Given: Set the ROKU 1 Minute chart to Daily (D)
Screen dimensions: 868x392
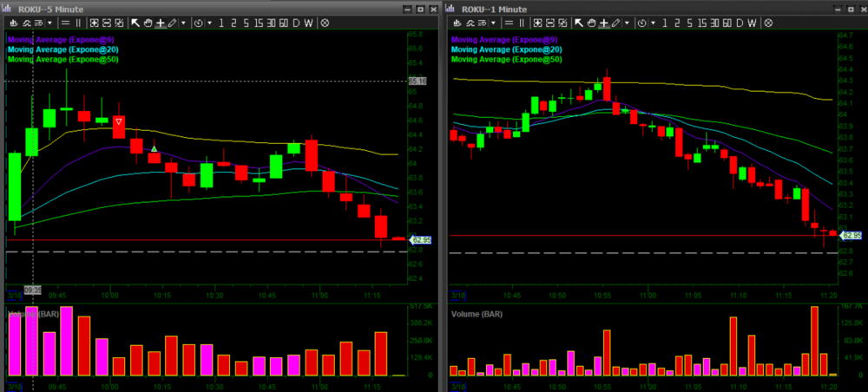Looking at the screenshot, I should point(739,23).
